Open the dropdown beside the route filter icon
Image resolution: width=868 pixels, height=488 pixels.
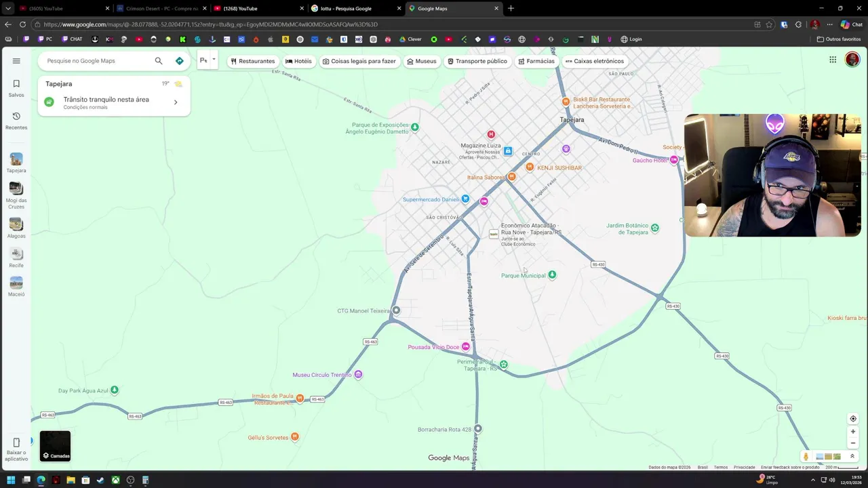[214, 60]
